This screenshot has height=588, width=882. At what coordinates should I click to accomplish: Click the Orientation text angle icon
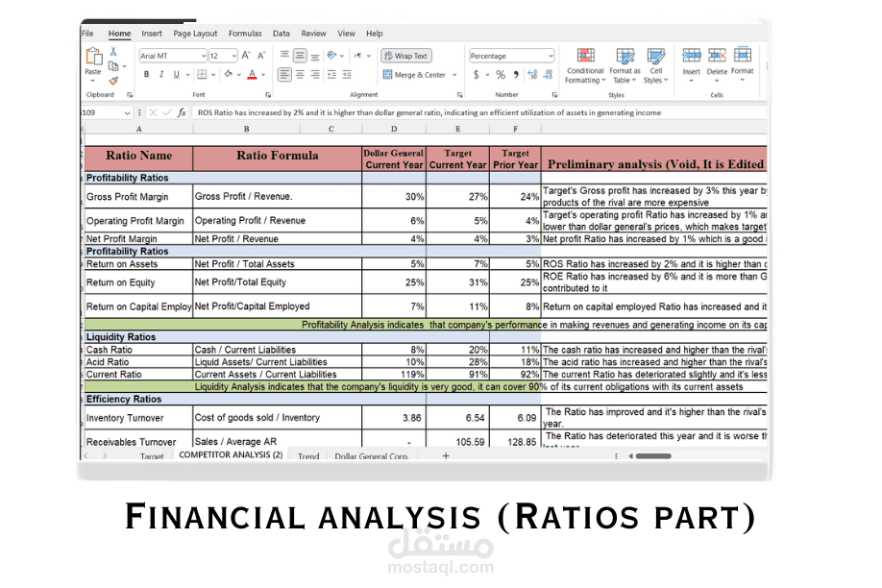click(331, 55)
